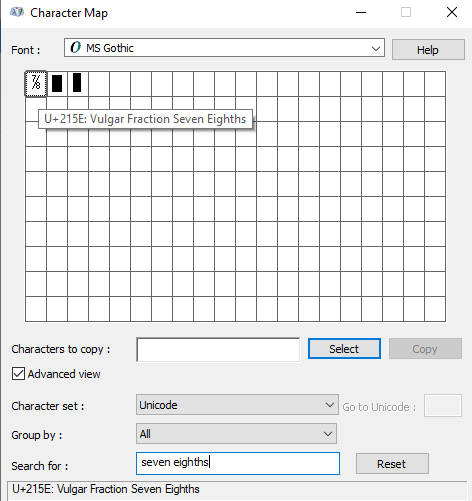This screenshot has width=472, height=501.
Task: Close the Character Map window
Action: point(452,12)
